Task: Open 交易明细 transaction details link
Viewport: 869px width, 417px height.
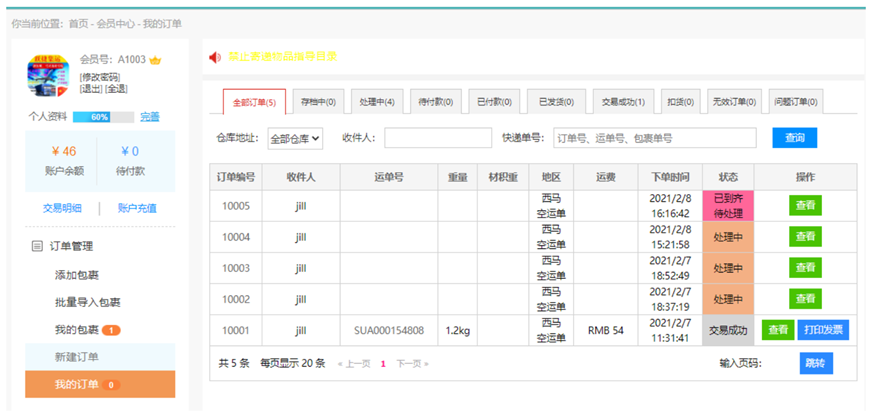Action: click(x=62, y=209)
